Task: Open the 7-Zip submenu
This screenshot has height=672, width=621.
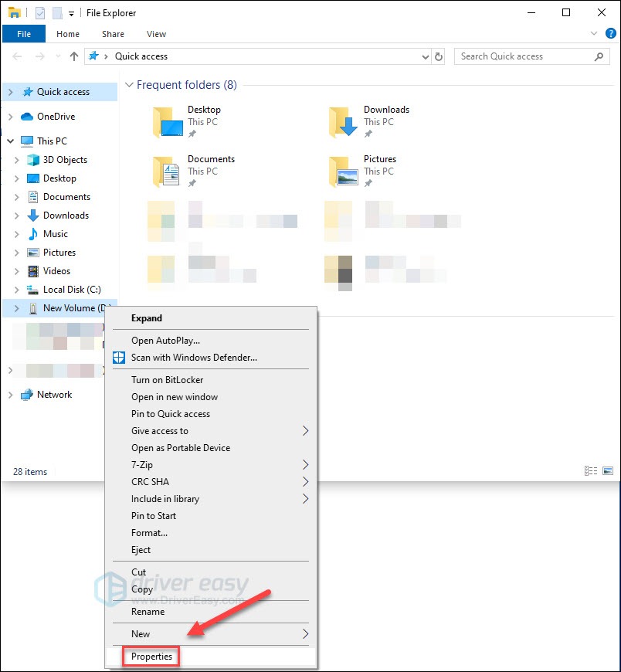Action: (210, 464)
